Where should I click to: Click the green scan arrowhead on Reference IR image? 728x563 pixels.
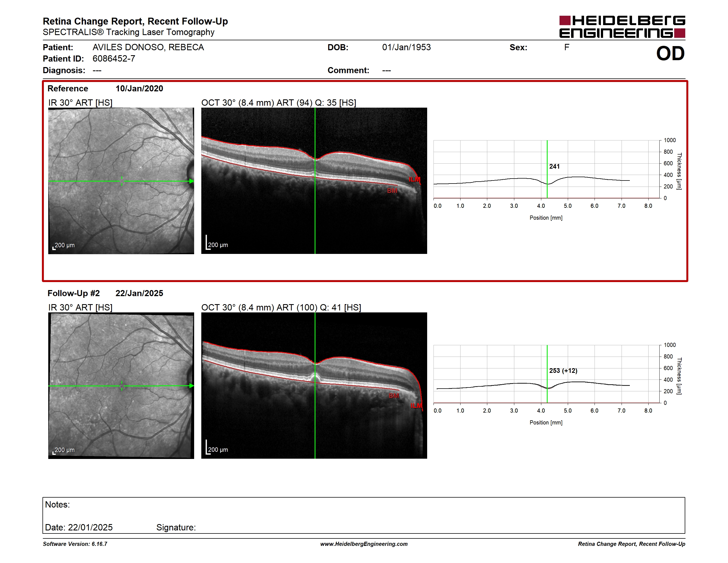[192, 181]
